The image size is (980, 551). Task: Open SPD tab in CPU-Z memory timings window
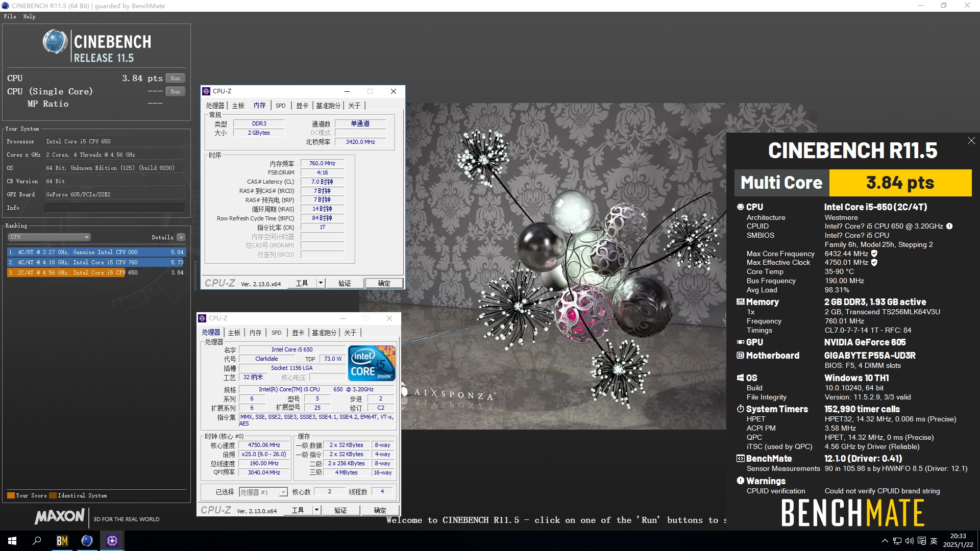click(x=281, y=106)
